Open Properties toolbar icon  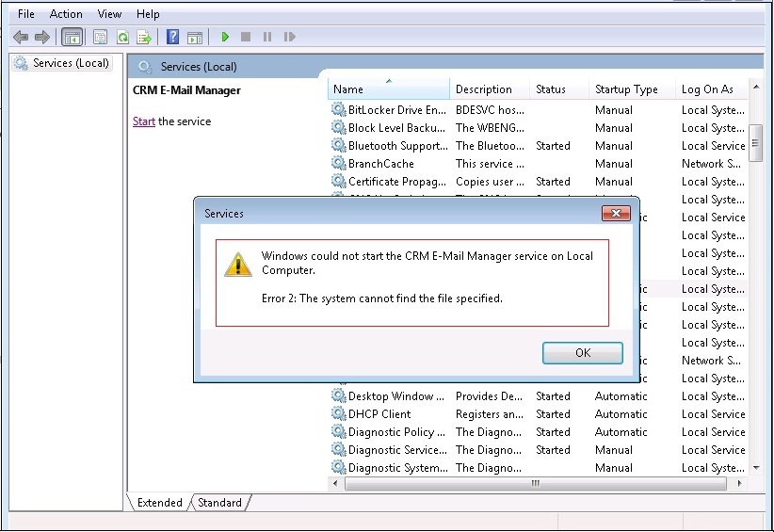pos(100,37)
